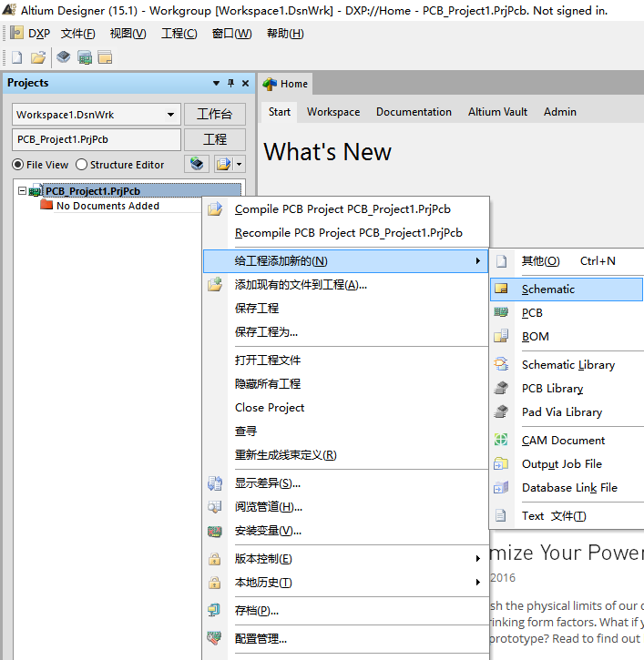Pin the Projects panel
Viewport: 644px width, 660px height.
point(230,84)
